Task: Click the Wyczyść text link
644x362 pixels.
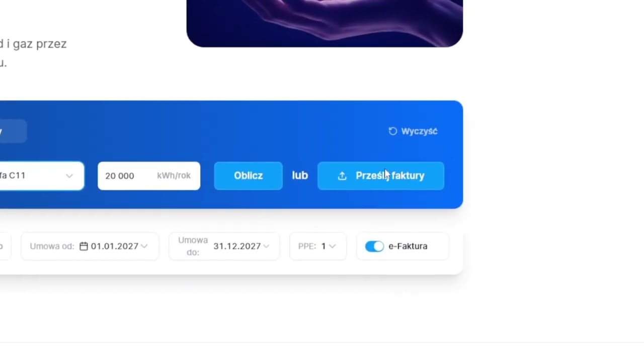Action: (x=419, y=131)
